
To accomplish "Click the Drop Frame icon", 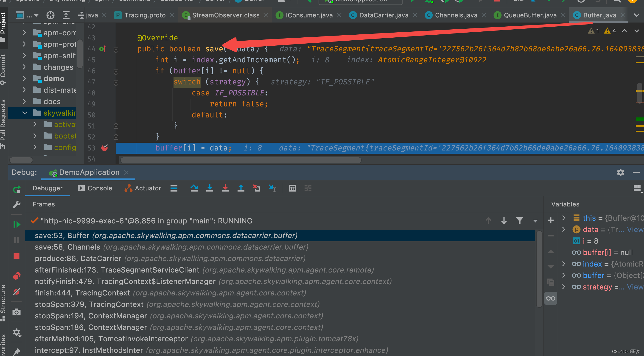I will (x=257, y=188).
